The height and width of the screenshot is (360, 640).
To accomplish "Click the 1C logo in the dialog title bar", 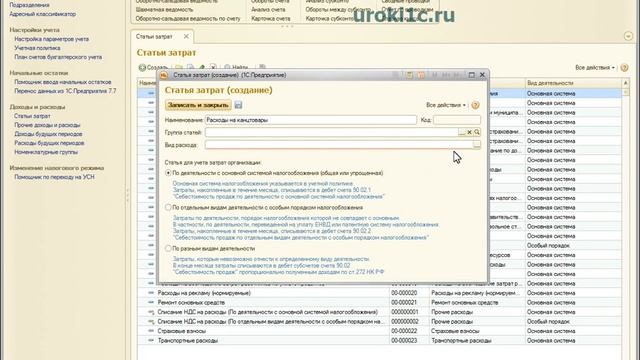I will [164, 75].
